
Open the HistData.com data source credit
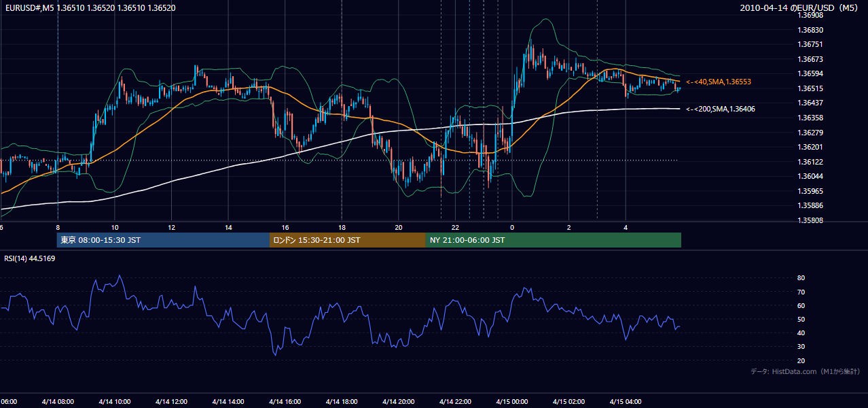[806, 371]
